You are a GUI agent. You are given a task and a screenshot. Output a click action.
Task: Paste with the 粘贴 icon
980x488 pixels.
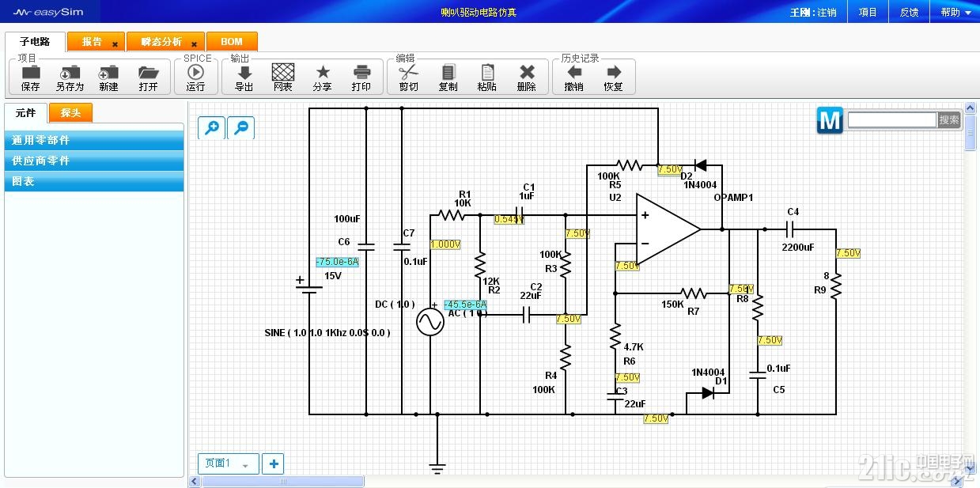[x=487, y=72]
